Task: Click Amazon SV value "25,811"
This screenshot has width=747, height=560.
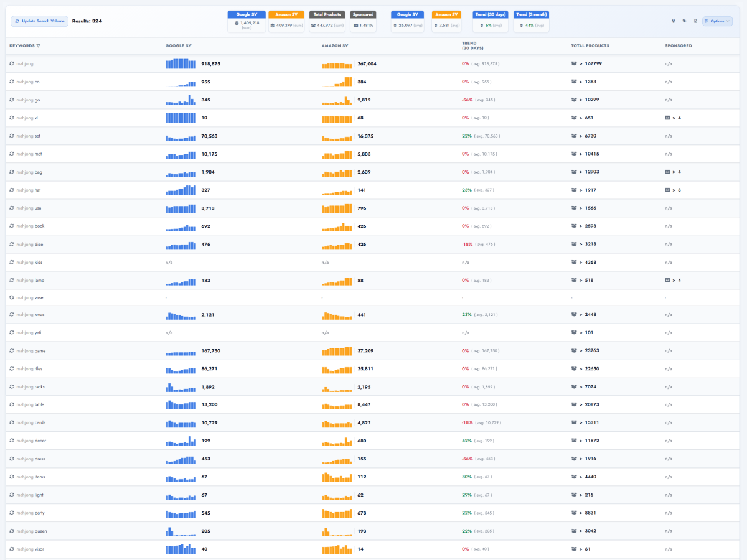Action: 365,369
